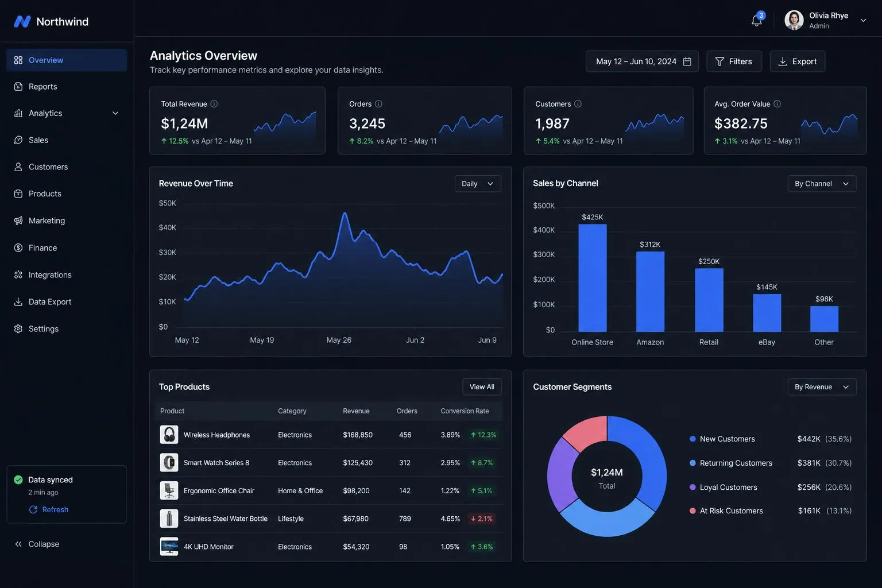Image resolution: width=882 pixels, height=588 pixels.
Task: Show info for Total Revenue
Action: pos(214,104)
